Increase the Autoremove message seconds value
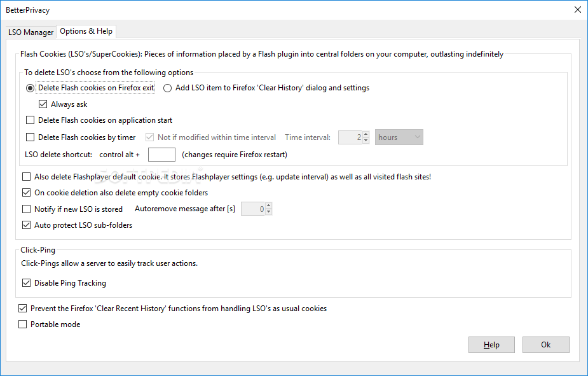The height and width of the screenshot is (376, 588). point(268,206)
